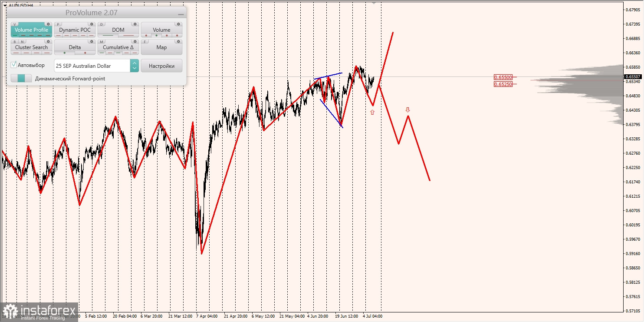Select upper blue trendline on chart

click(x=328, y=76)
